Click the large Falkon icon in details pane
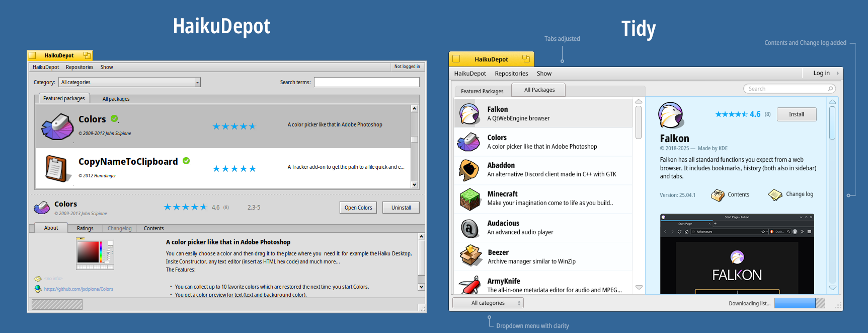The width and height of the screenshot is (868, 333). click(x=671, y=115)
